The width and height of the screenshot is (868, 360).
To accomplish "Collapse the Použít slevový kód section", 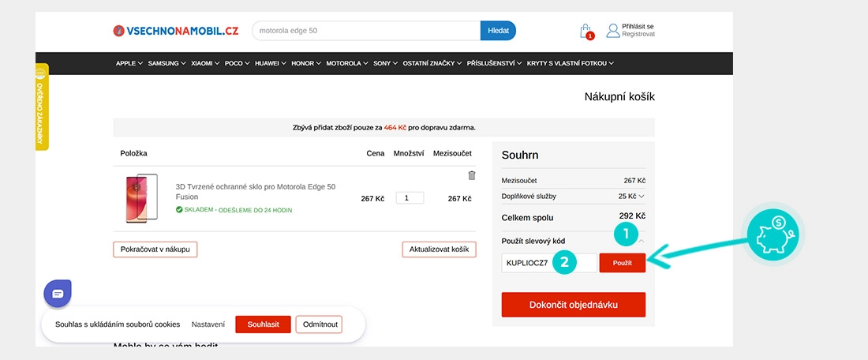I will [x=641, y=241].
